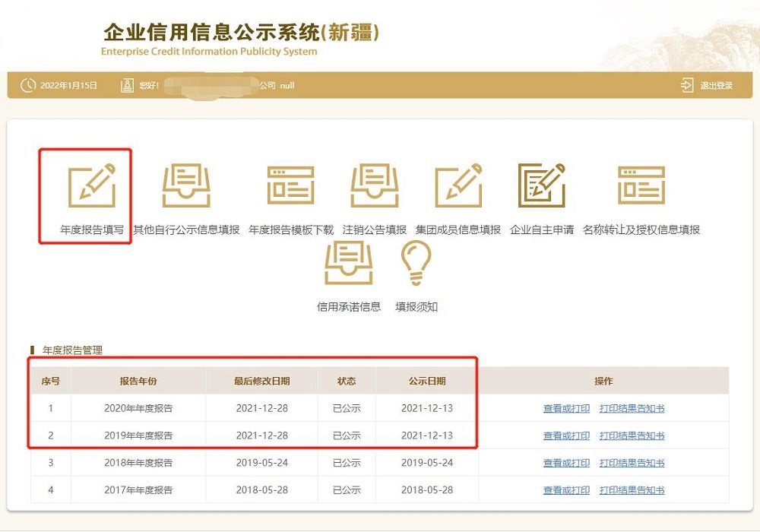This screenshot has width=760, height=532.
Task: View or print the 2020 annual report
Action: 566,408
